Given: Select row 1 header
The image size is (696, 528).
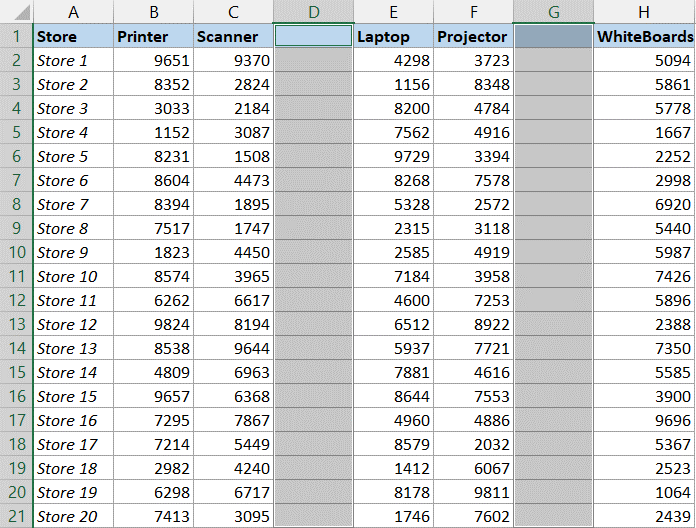Looking at the screenshot, I should click(16, 36).
